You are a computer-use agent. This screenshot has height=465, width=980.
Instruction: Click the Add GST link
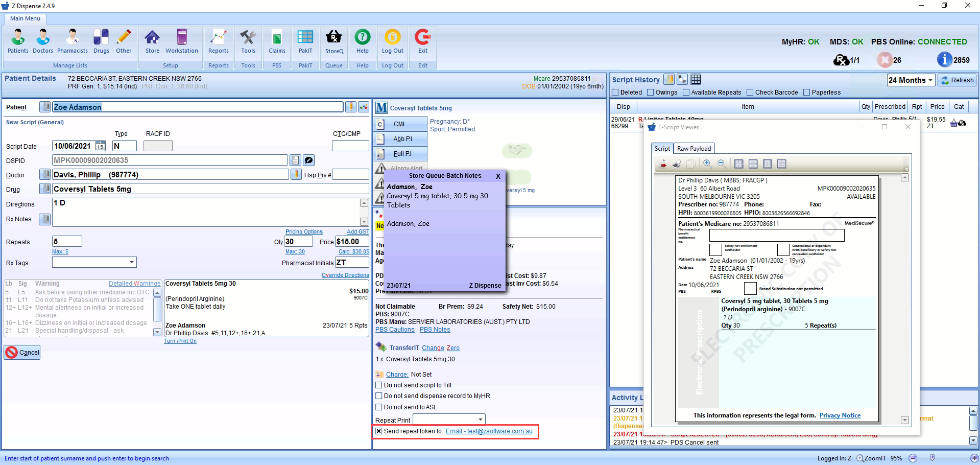pyautogui.click(x=357, y=232)
